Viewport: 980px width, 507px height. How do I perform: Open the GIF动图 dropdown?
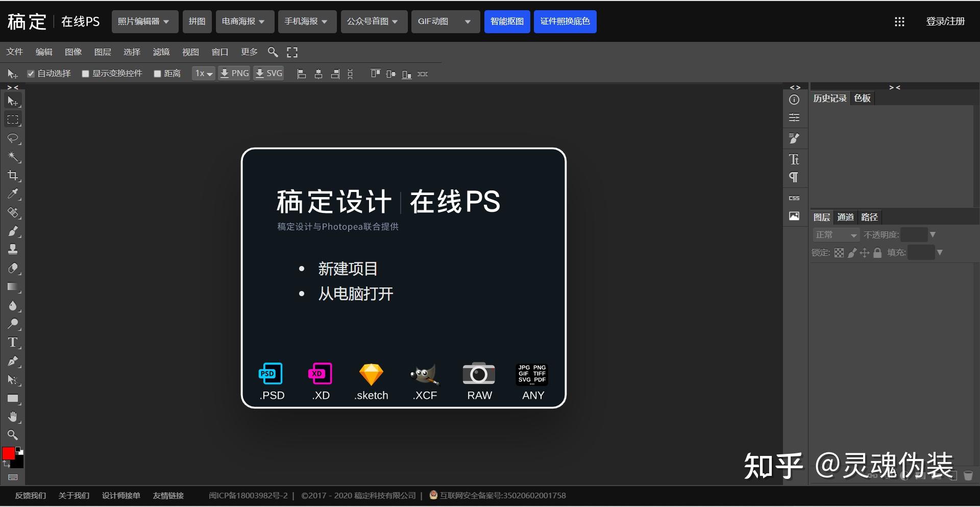click(446, 21)
